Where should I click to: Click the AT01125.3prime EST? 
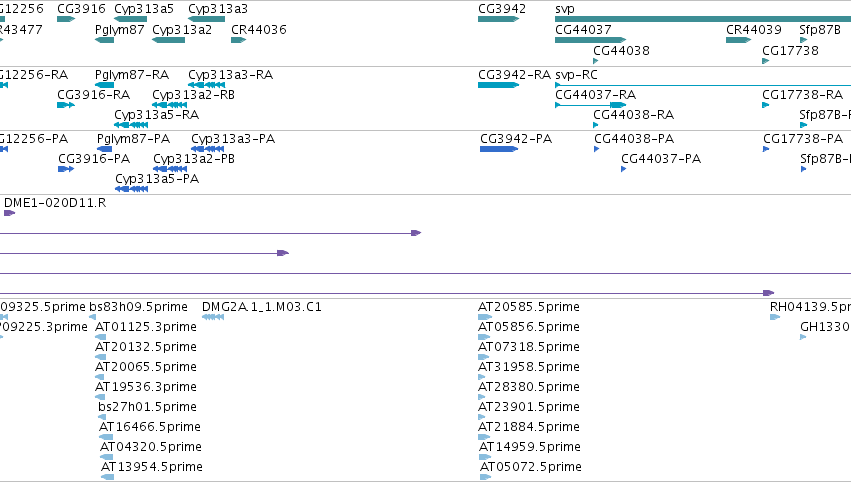(100, 337)
